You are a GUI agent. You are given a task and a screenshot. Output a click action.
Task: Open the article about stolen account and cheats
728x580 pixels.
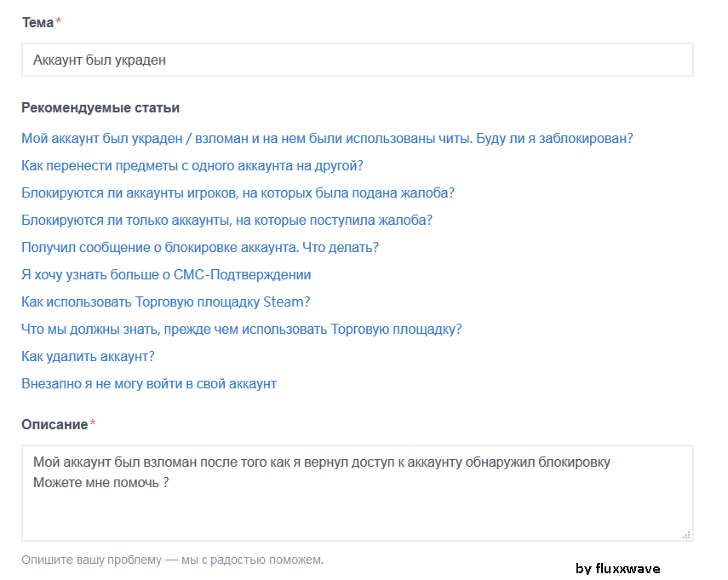(x=327, y=138)
